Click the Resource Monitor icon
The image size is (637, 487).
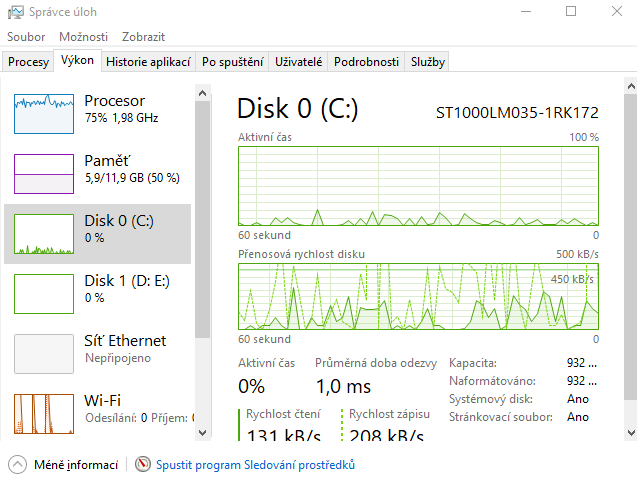click(x=143, y=465)
